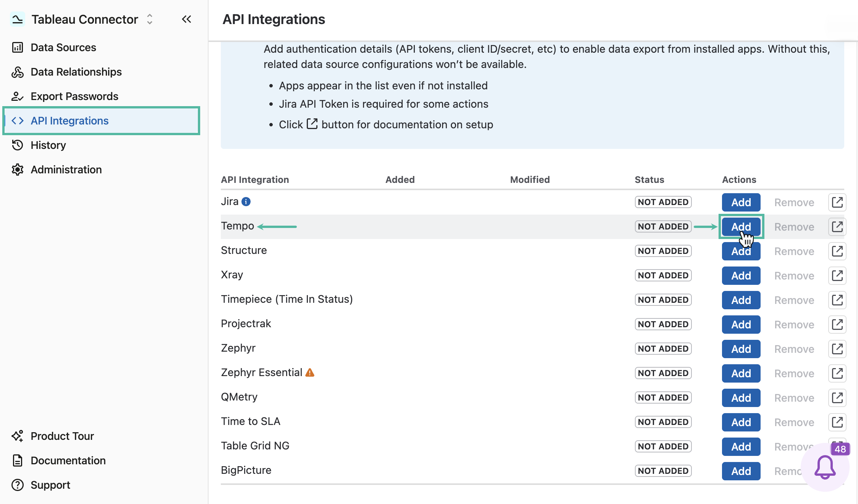Collapse the sidebar with double-chevron icon
The image size is (858, 504).
pos(186,19)
